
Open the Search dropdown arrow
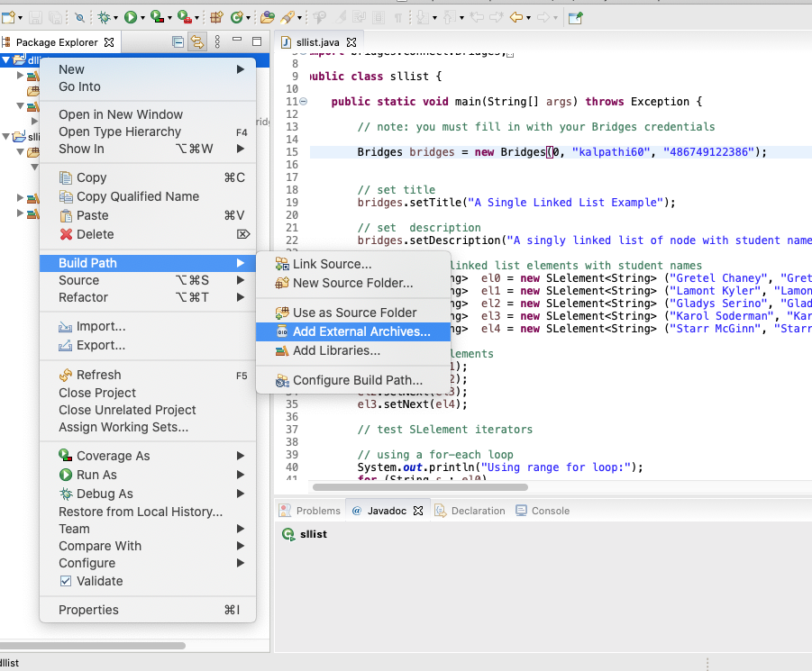click(x=299, y=18)
